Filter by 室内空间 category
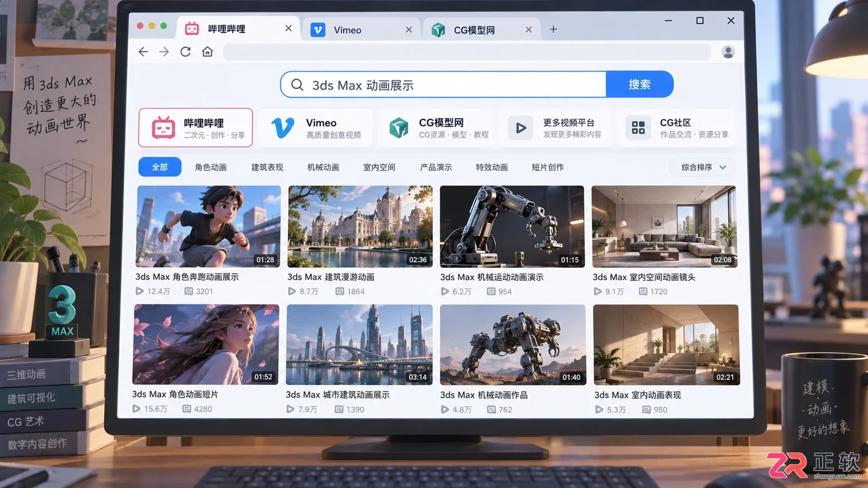868x488 pixels. pos(379,167)
